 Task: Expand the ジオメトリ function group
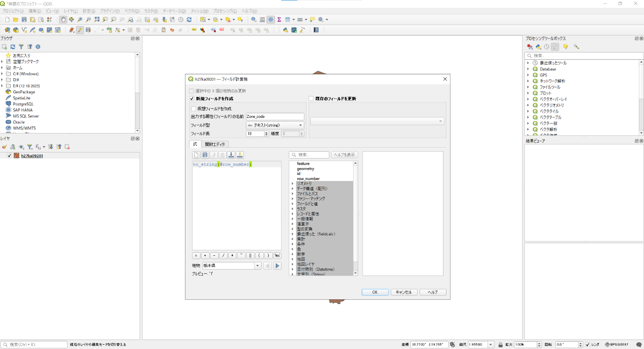click(x=293, y=184)
